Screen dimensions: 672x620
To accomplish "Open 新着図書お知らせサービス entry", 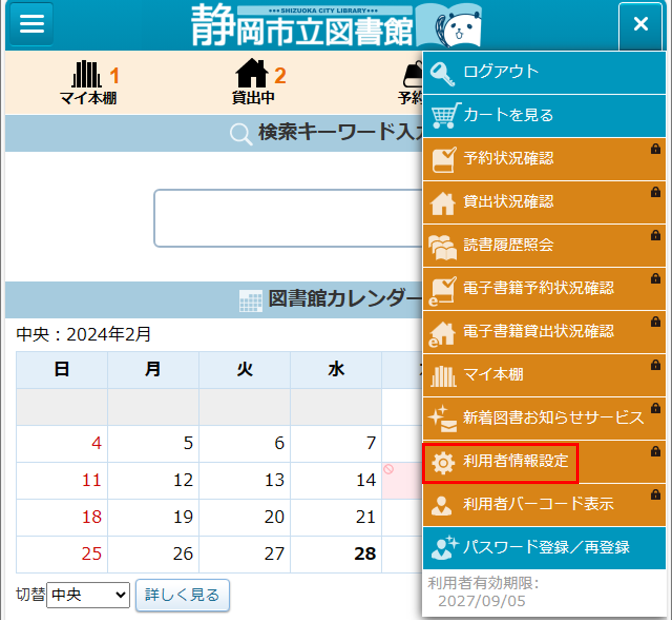I will coord(553,418).
